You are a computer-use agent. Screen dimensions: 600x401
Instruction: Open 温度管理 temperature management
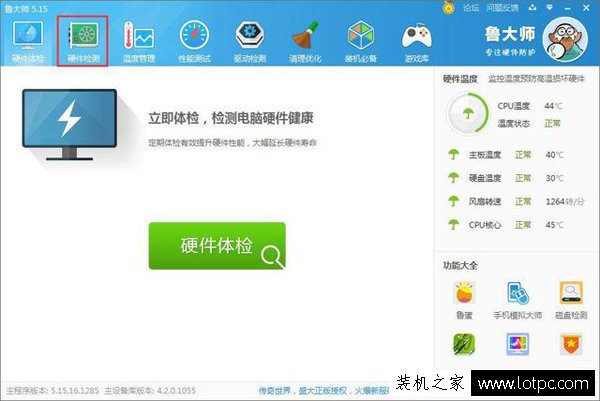139,41
